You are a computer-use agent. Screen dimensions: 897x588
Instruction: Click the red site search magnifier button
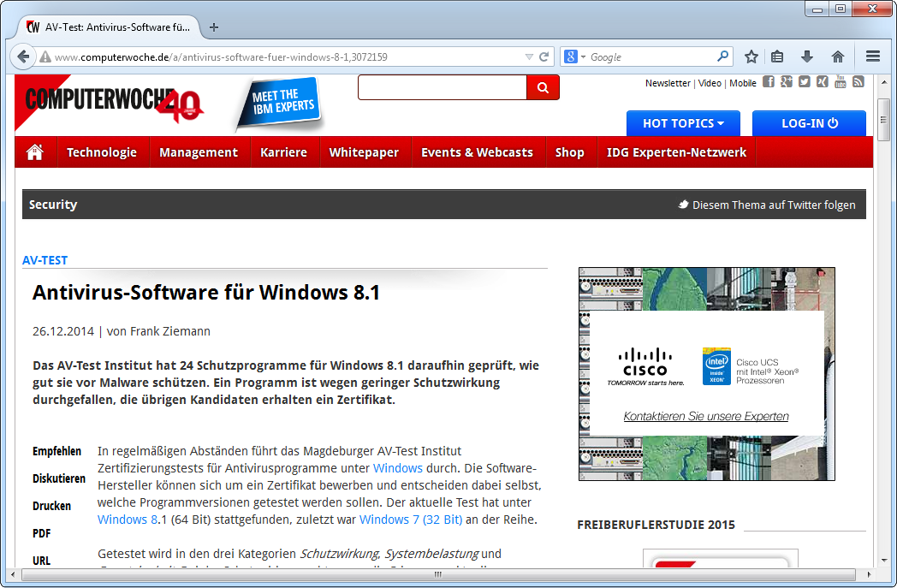coord(543,87)
